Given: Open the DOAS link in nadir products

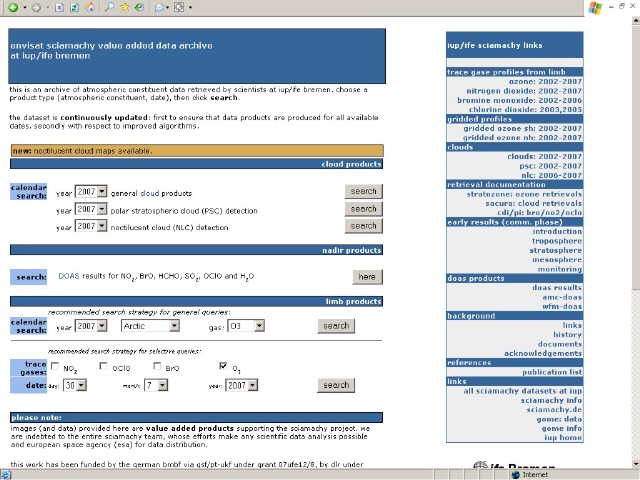Looking at the screenshot, I should 69,276.
